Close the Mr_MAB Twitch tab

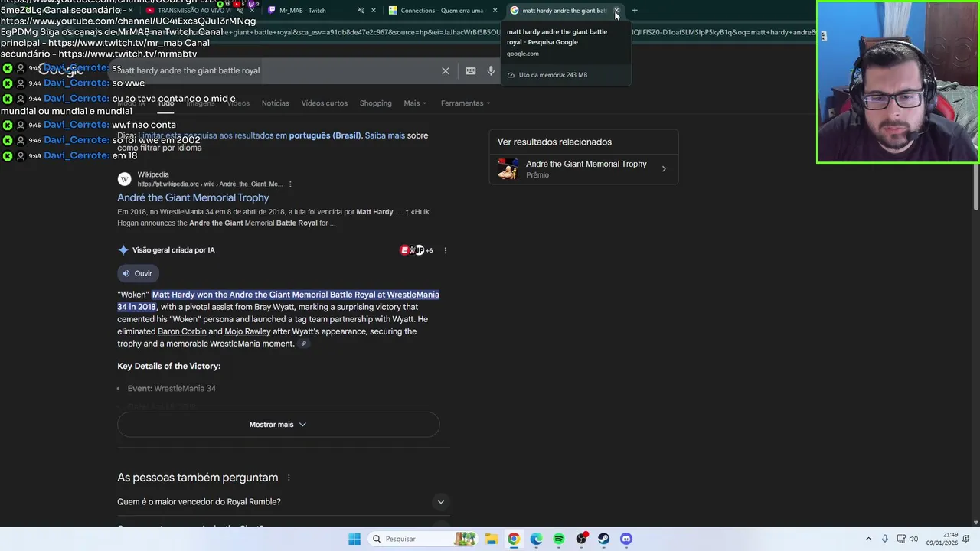pyautogui.click(x=373, y=11)
